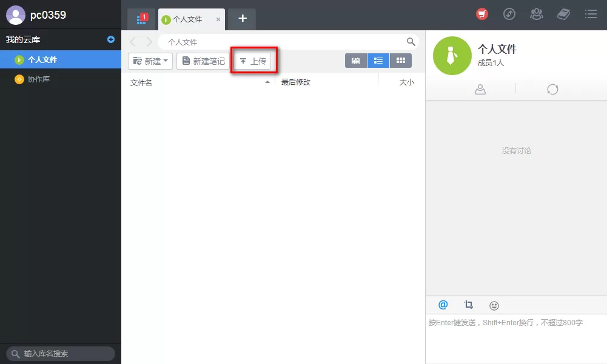Sort by 最后修改 column
The height and width of the screenshot is (364, 607).
(296, 82)
